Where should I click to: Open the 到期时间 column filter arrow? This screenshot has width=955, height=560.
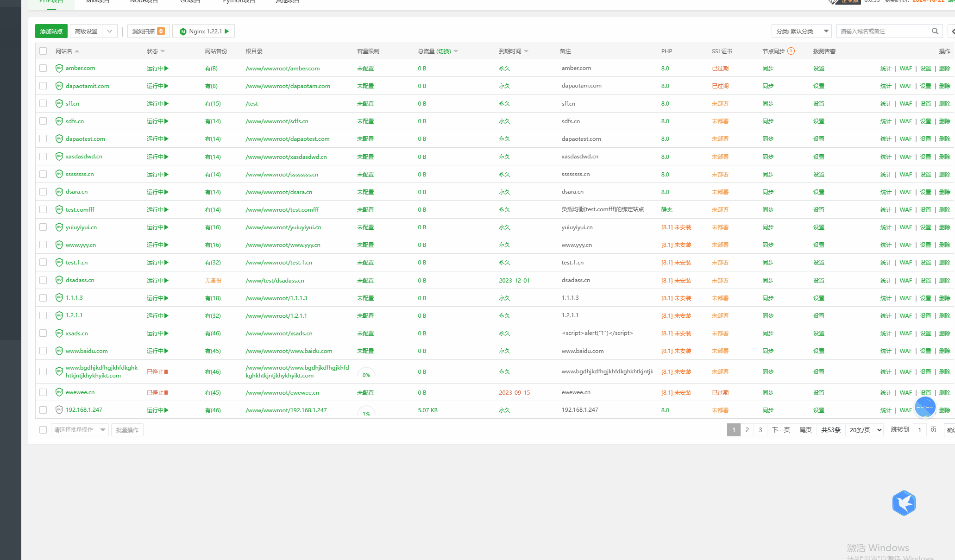tap(526, 51)
